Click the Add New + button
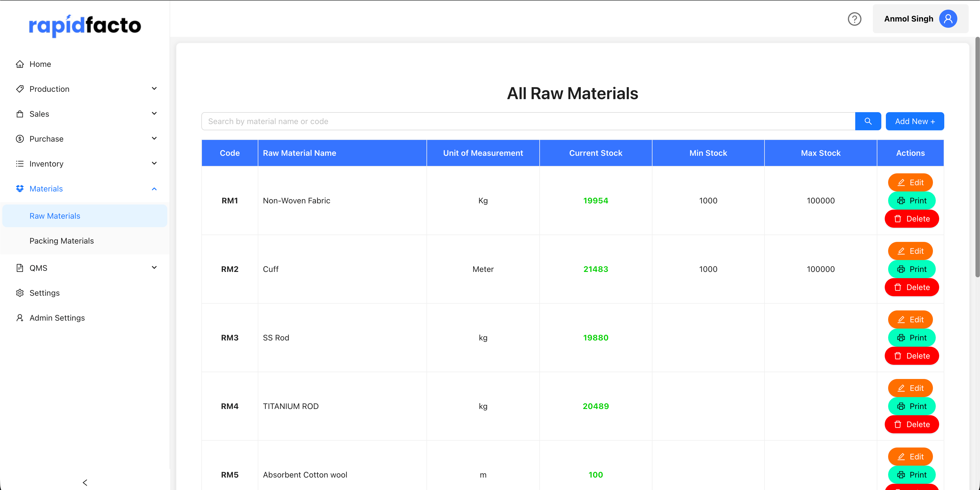Screen dimensions: 980x490 tap(914, 121)
